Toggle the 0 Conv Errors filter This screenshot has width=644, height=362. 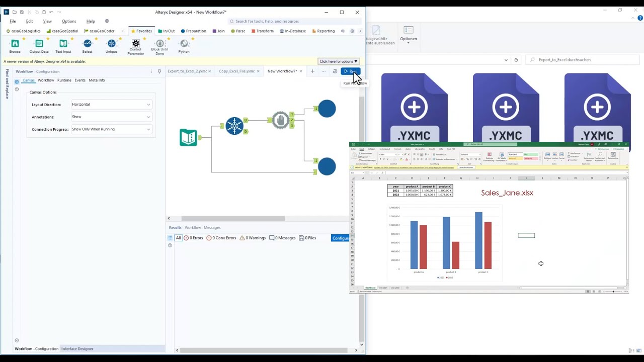coord(221,238)
